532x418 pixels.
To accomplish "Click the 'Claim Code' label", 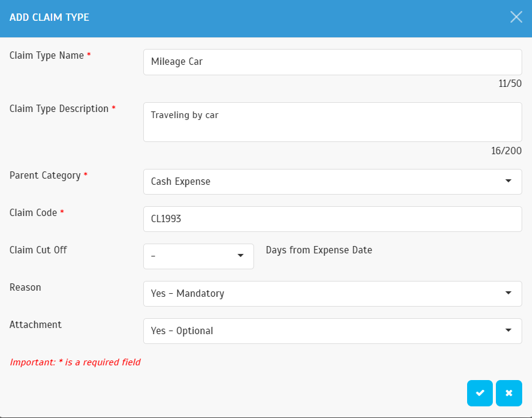I will 33,213.
